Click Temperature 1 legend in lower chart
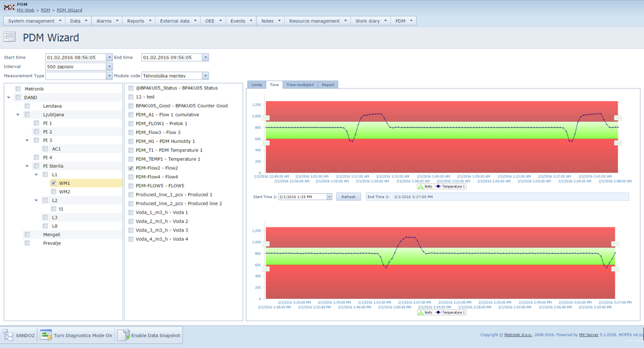 450,313
